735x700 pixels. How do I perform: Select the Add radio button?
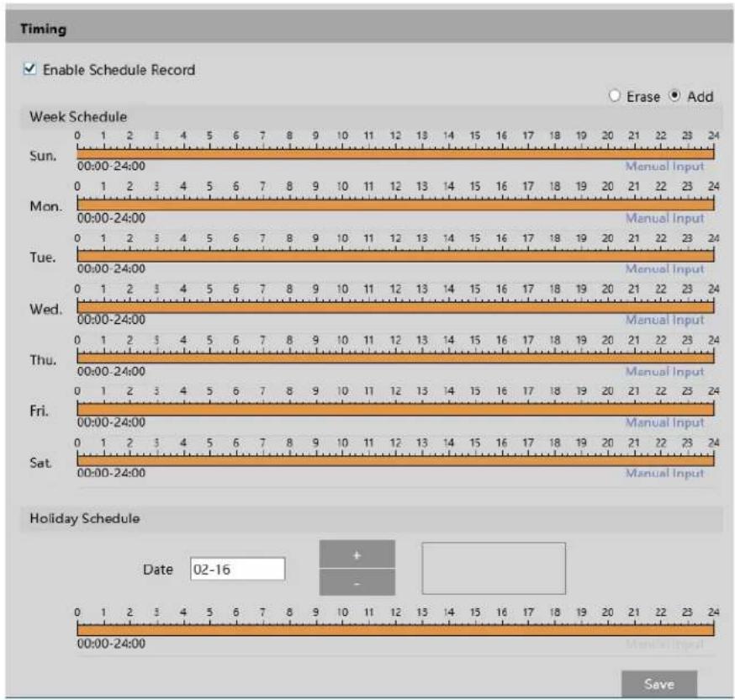(674, 96)
